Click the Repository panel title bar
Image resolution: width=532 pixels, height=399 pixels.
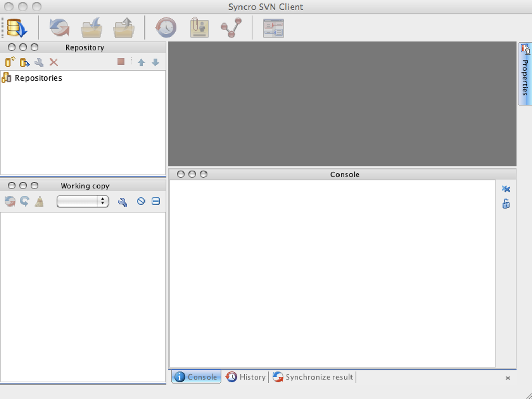pos(83,47)
